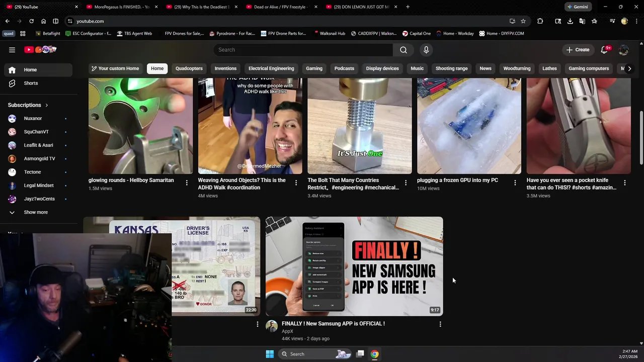Screen dimensions: 644x362
Task: Click the page vertical scrollbar
Action: tap(641, 137)
